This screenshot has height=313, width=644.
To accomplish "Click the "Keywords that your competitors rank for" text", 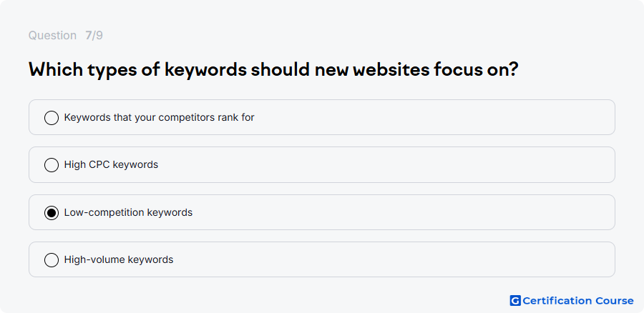I will point(160,117).
